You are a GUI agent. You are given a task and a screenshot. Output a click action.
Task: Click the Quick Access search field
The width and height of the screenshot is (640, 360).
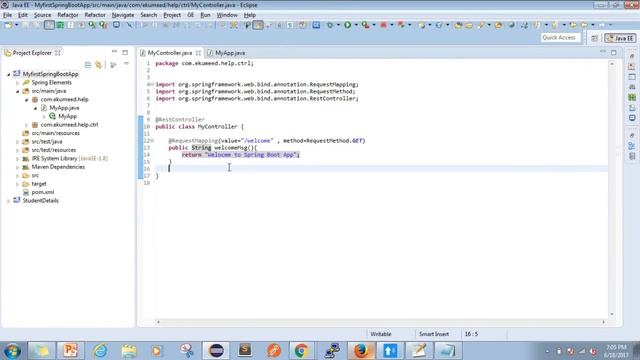pos(559,38)
